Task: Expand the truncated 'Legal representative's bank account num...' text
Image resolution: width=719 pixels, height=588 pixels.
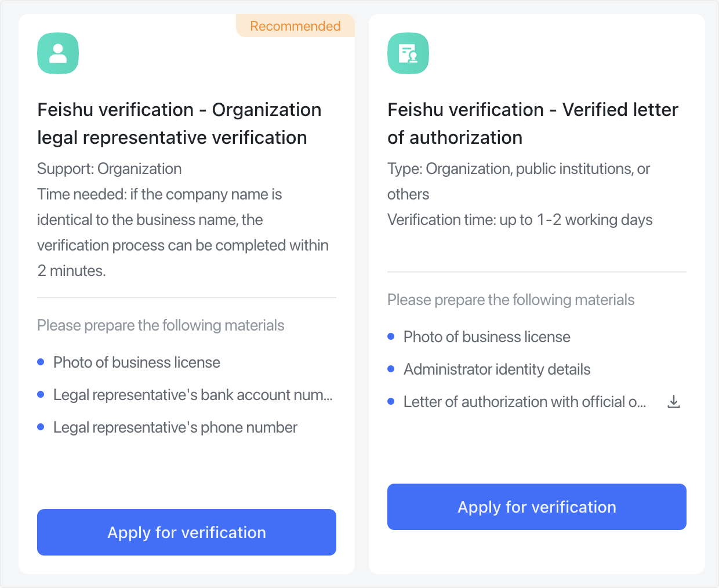Action: tap(193, 394)
